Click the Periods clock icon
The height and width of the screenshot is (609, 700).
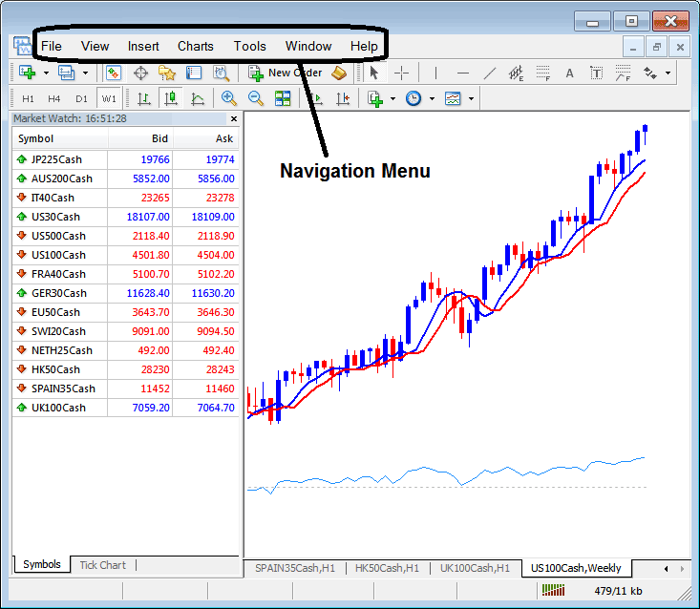(x=414, y=98)
